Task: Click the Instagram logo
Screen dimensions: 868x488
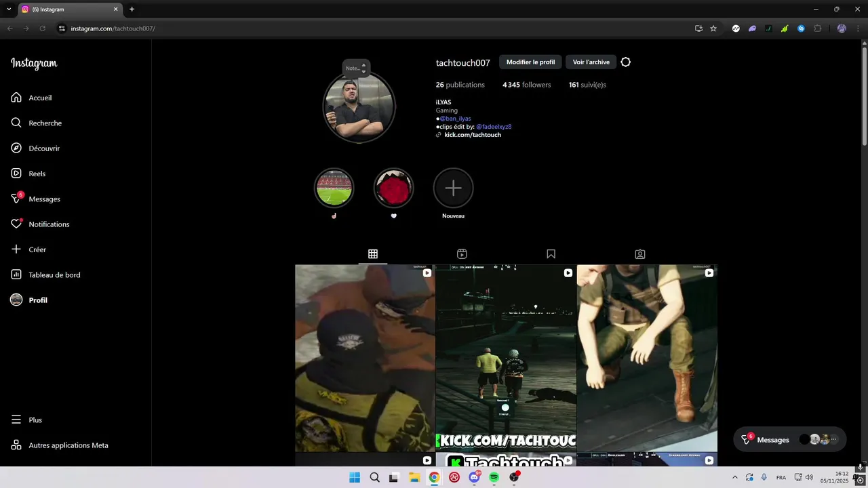Action: [34, 64]
